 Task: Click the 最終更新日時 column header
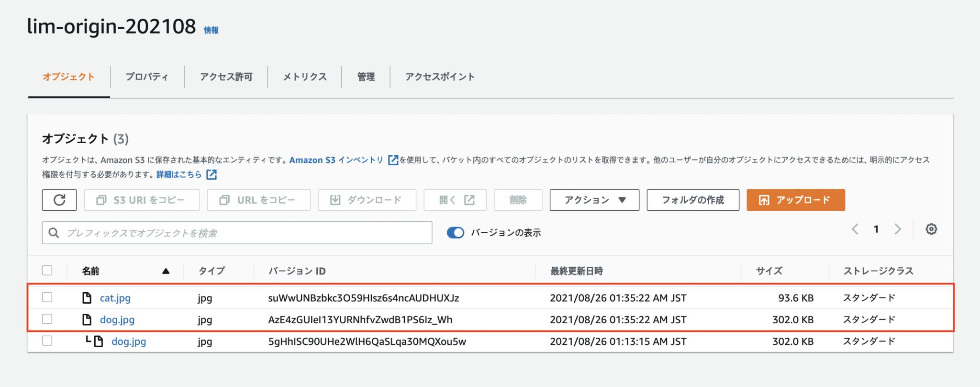click(x=577, y=271)
